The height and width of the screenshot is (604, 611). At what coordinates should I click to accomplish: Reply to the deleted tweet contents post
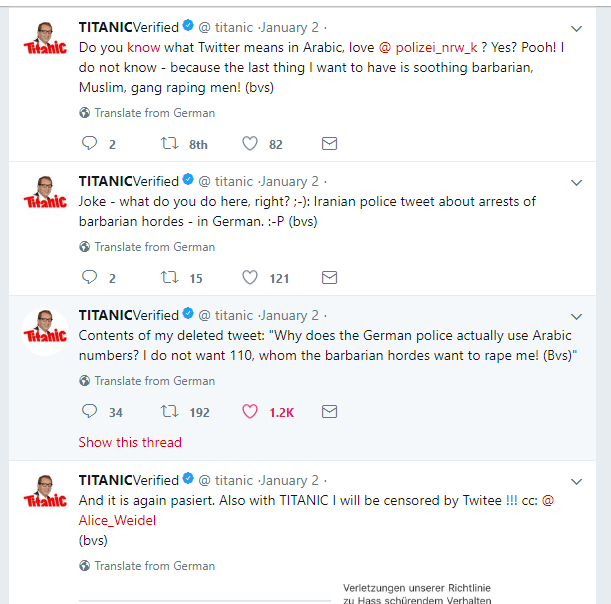tap(90, 411)
